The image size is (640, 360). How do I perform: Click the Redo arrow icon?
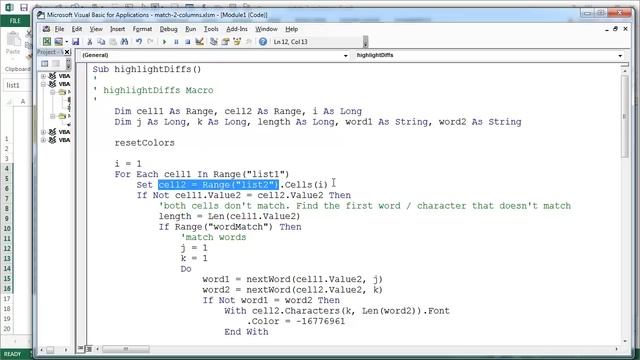click(x=150, y=42)
